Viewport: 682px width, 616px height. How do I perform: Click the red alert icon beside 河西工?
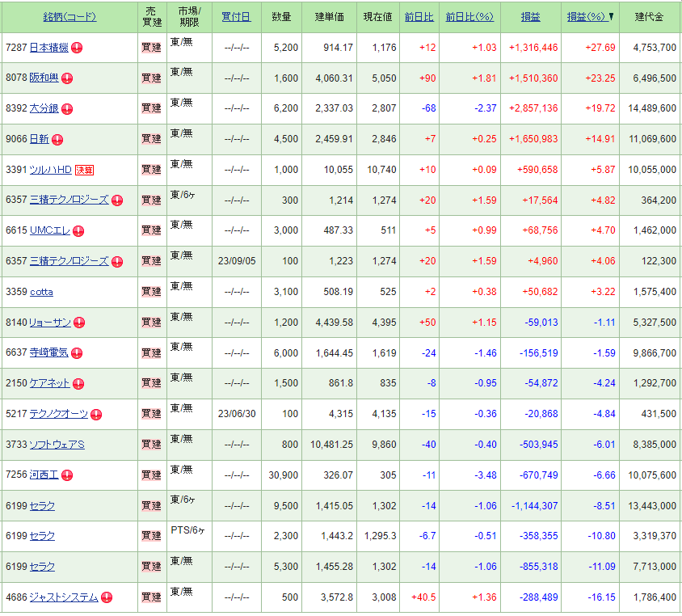pyautogui.click(x=67, y=475)
